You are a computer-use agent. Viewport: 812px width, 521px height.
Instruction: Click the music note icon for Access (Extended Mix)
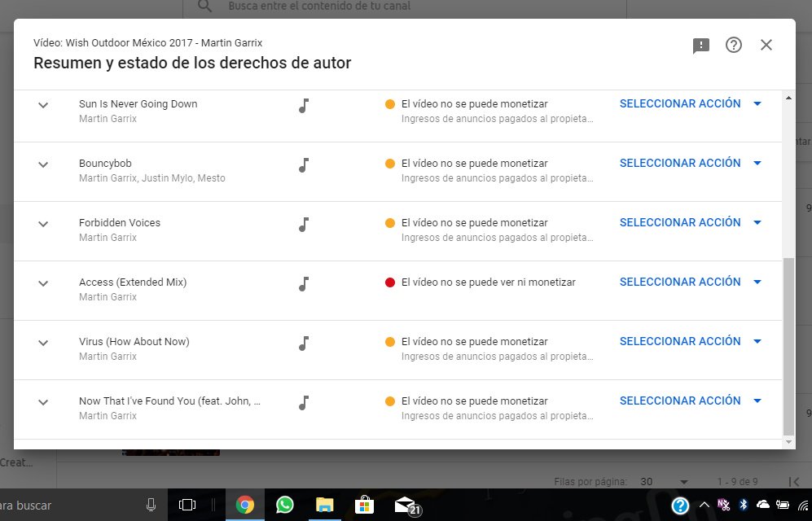tap(304, 284)
